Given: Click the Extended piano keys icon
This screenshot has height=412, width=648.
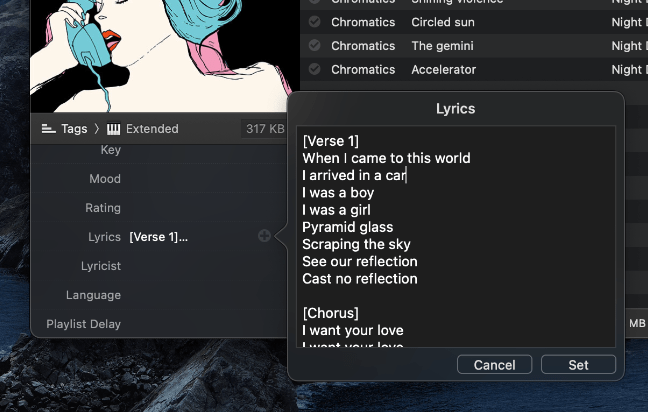Looking at the screenshot, I should click(113, 129).
